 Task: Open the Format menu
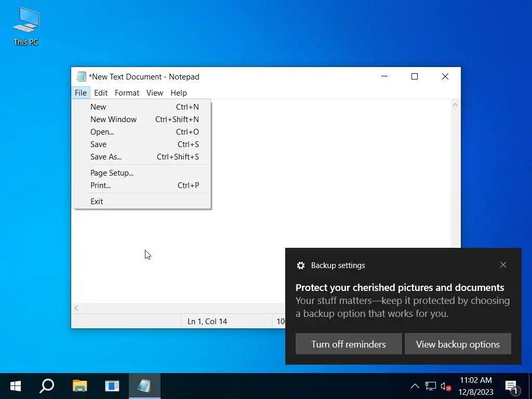pyautogui.click(x=127, y=92)
